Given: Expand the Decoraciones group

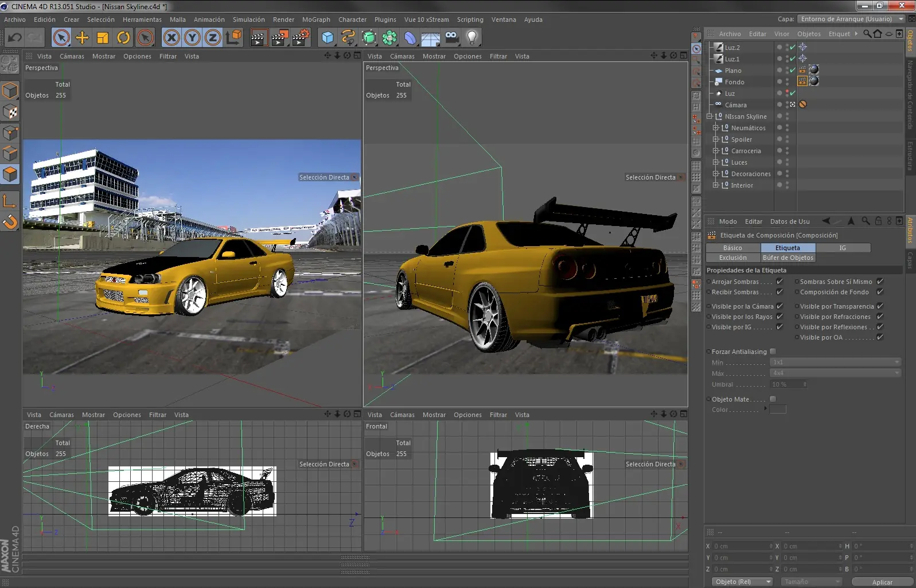Looking at the screenshot, I should 715,173.
